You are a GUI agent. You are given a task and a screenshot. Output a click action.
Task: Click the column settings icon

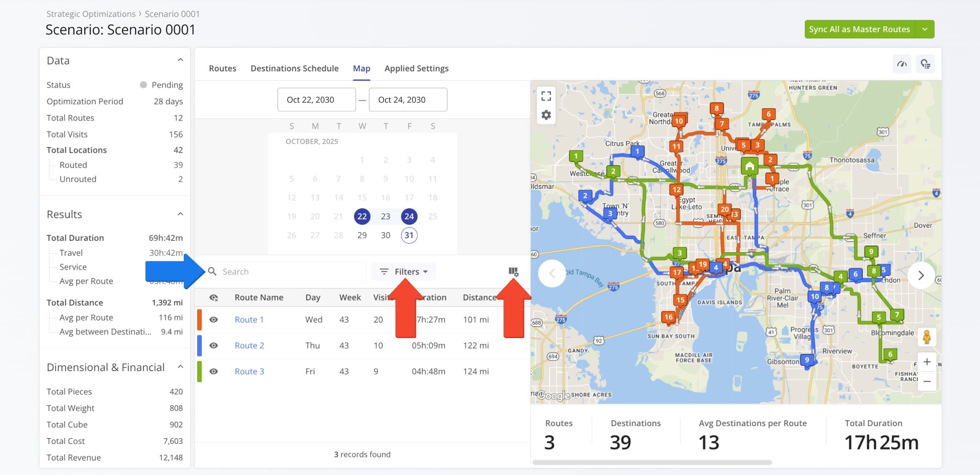513,271
